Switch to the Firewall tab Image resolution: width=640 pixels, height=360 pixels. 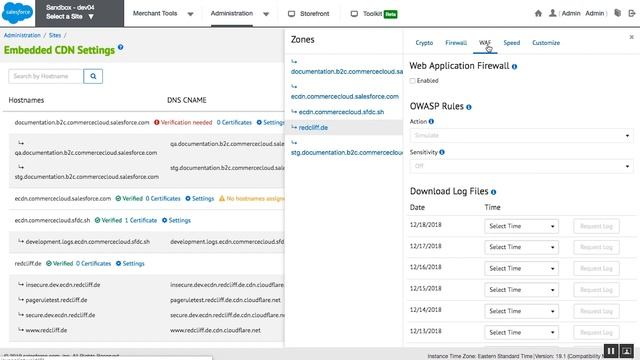(456, 43)
